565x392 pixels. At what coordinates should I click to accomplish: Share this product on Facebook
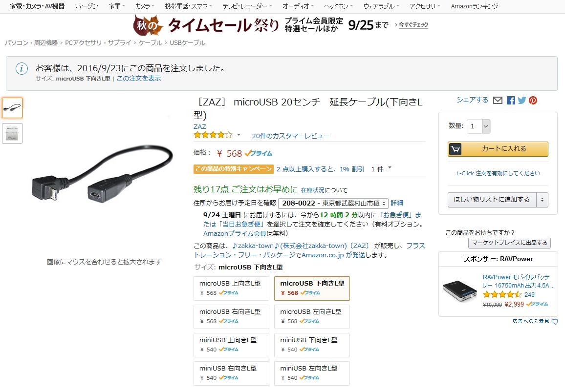511,101
